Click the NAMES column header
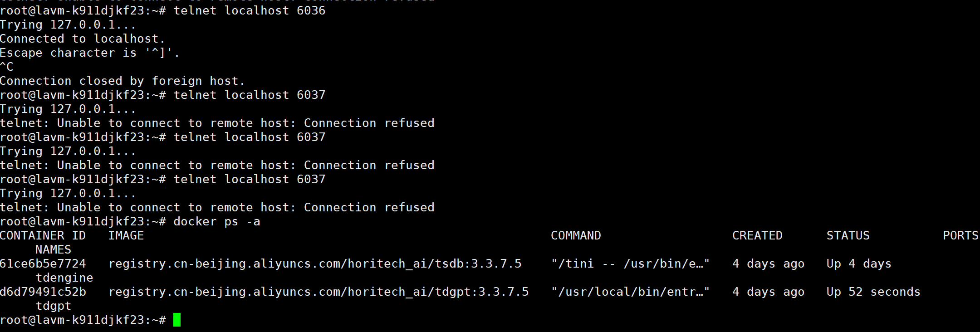This screenshot has height=332, width=980. [x=53, y=250]
